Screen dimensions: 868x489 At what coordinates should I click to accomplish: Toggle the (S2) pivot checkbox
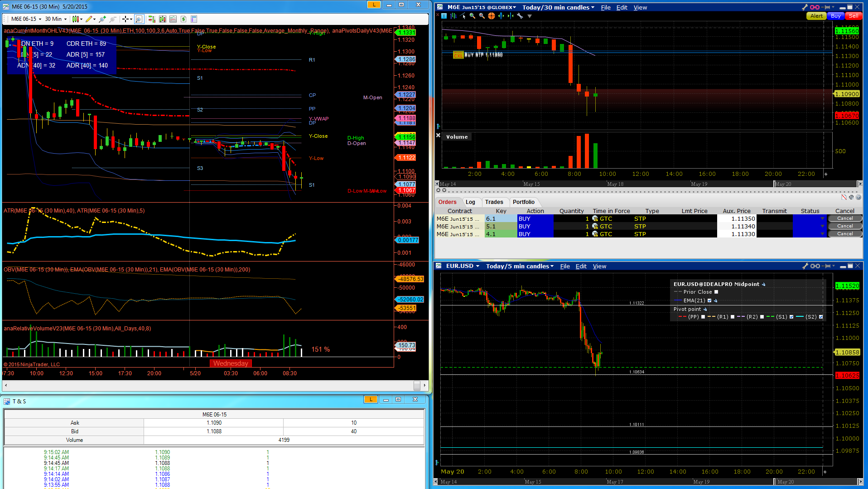tap(821, 317)
